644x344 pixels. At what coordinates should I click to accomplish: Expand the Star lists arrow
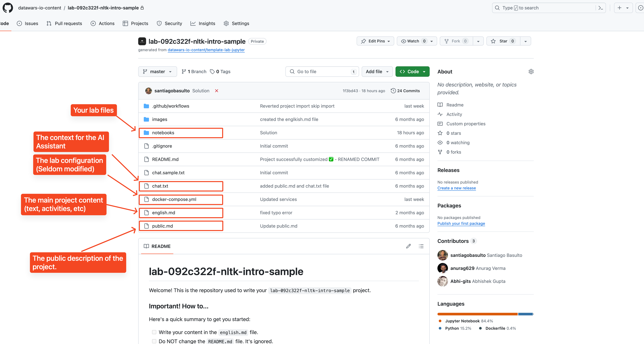tap(525, 41)
